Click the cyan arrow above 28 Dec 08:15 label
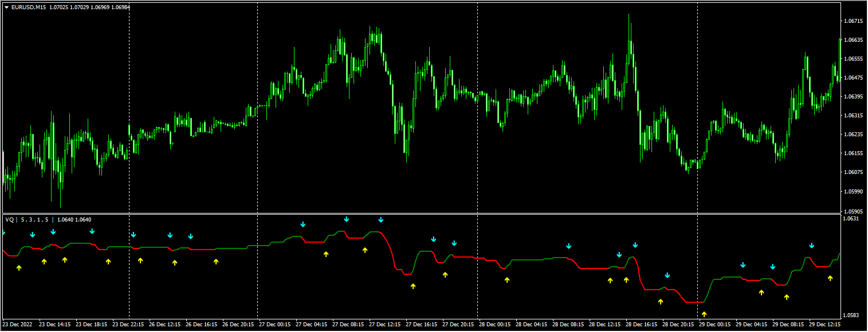868x332 pixels. click(x=569, y=246)
